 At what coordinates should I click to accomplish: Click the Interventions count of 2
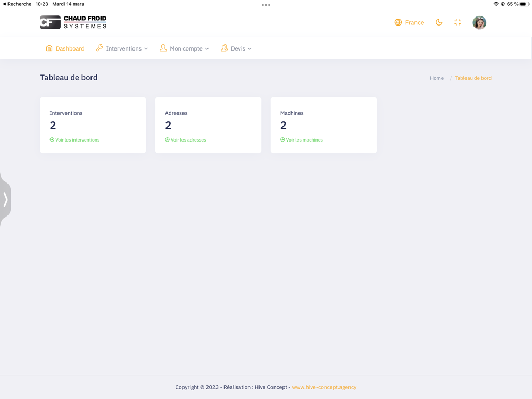coord(53,126)
